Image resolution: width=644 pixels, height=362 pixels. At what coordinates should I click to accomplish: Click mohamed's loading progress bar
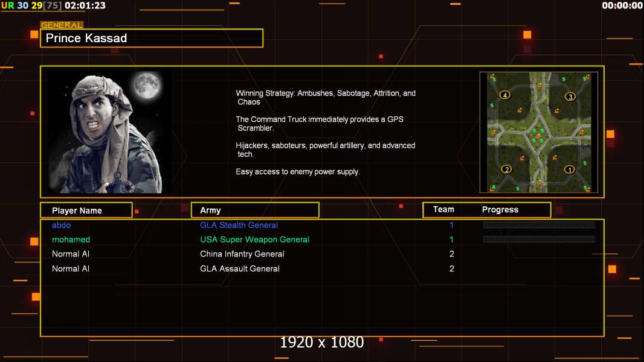click(x=539, y=240)
